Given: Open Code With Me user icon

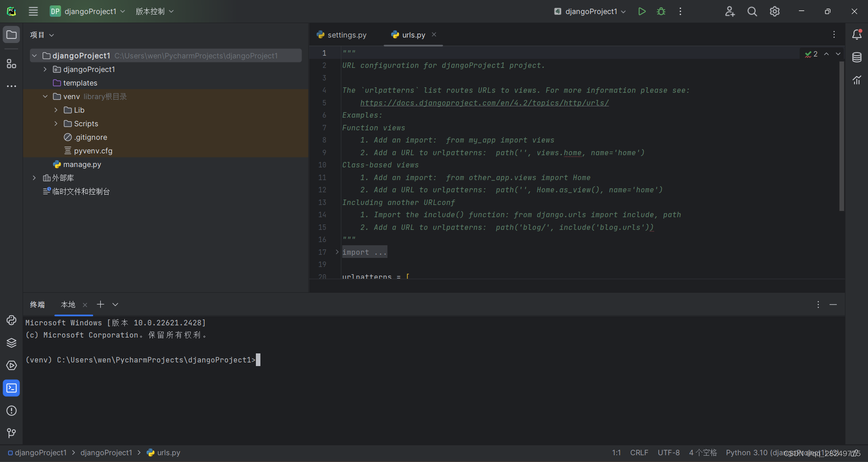Looking at the screenshot, I should tap(730, 11).
